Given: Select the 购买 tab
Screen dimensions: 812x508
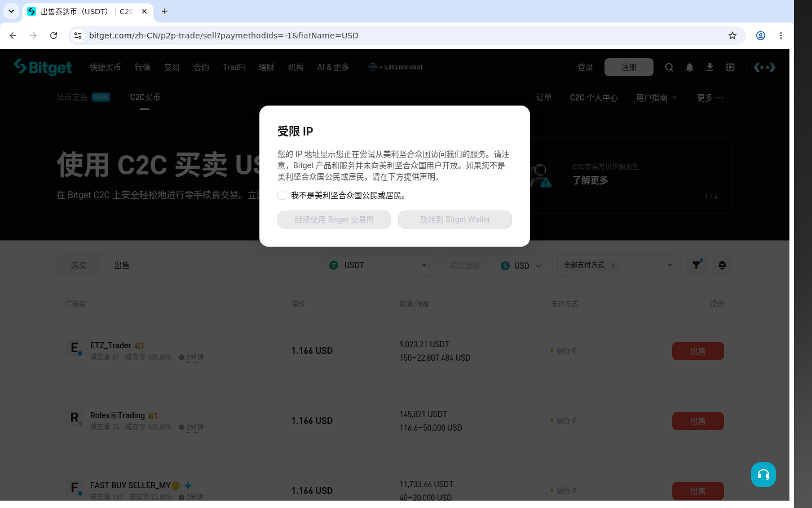Looking at the screenshot, I should pyautogui.click(x=79, y=265).
